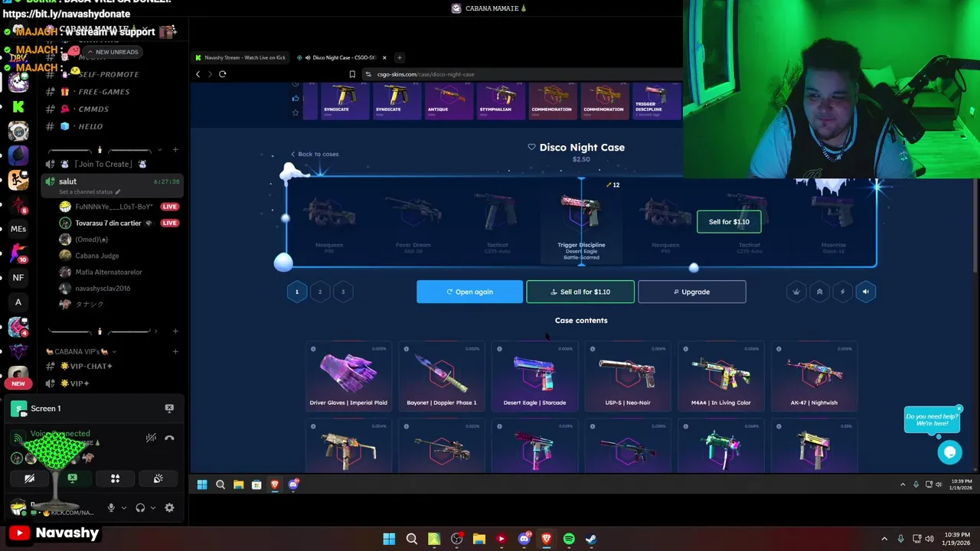Open Bayonet Doppler Phase 1 item
The height and width of the screenshot is (551, 980).
(441, 377)
